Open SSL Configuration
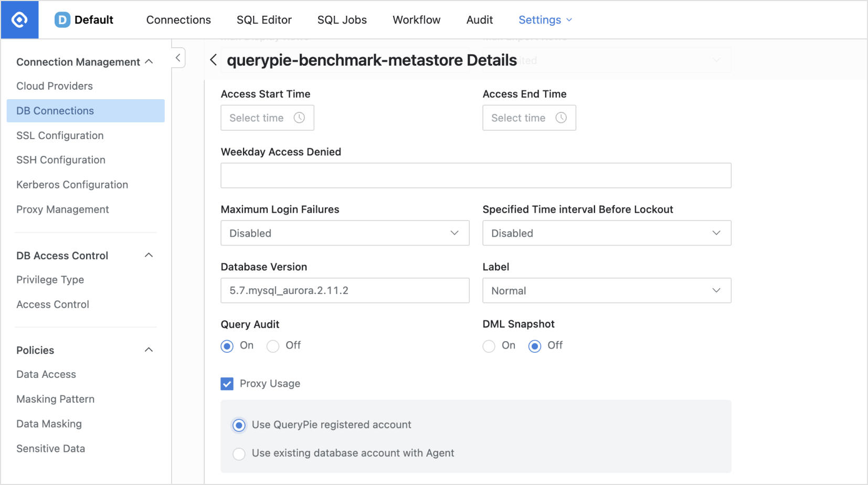The image size is (868, 485). pos(60,135)
